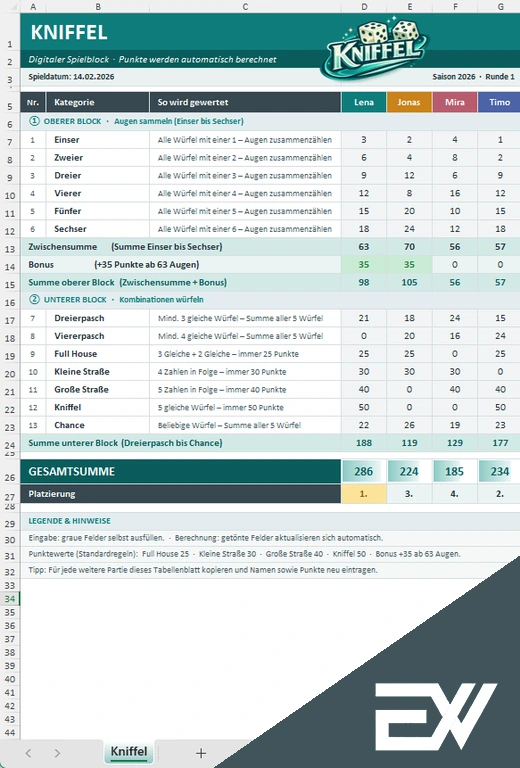Select Jonas's Sechser score 24
The width and height of the screenshot is (520, 768).
[x=409, y=229]
